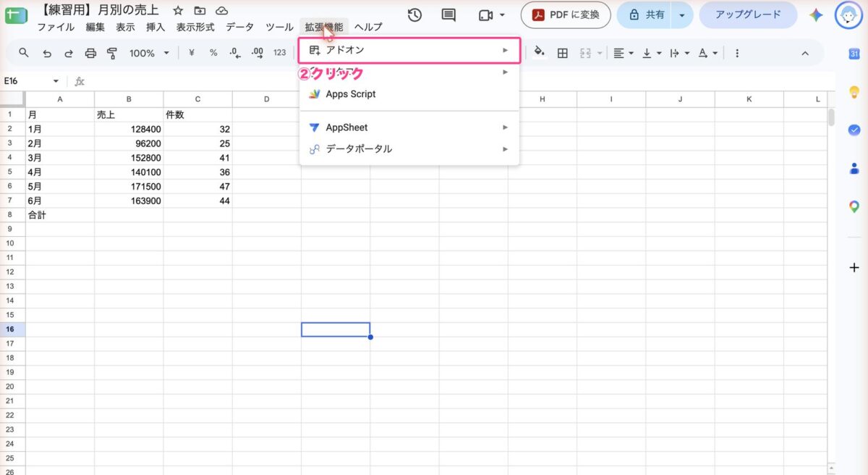Screen dimensions: 868x475
Task: Collapse the toolbar with chevron
Action: coord(805,53)
